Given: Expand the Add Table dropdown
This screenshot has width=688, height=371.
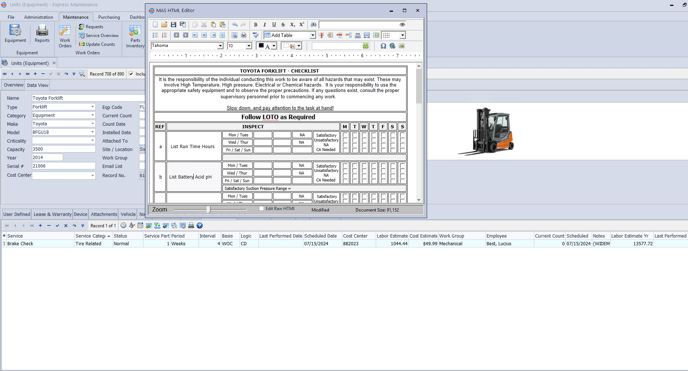Looking at the screenshot, I should point(312,35).
